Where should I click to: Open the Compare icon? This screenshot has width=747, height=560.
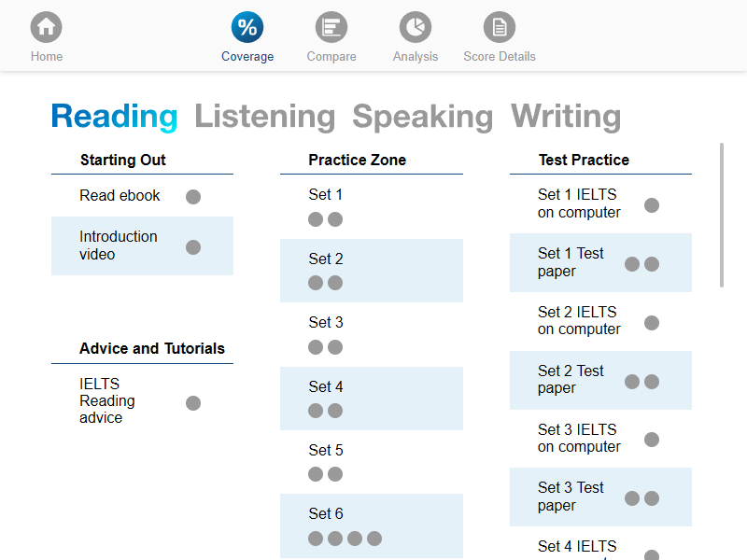point(331,28)
